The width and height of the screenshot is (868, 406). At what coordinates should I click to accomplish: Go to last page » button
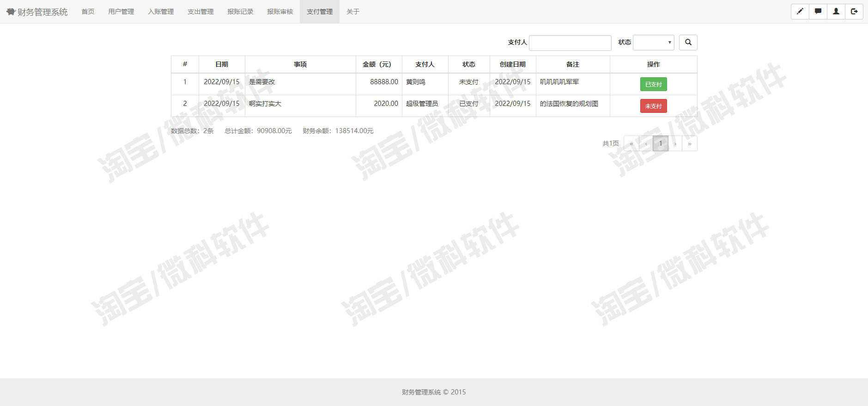pyautogui.click(x=690, y=143)
